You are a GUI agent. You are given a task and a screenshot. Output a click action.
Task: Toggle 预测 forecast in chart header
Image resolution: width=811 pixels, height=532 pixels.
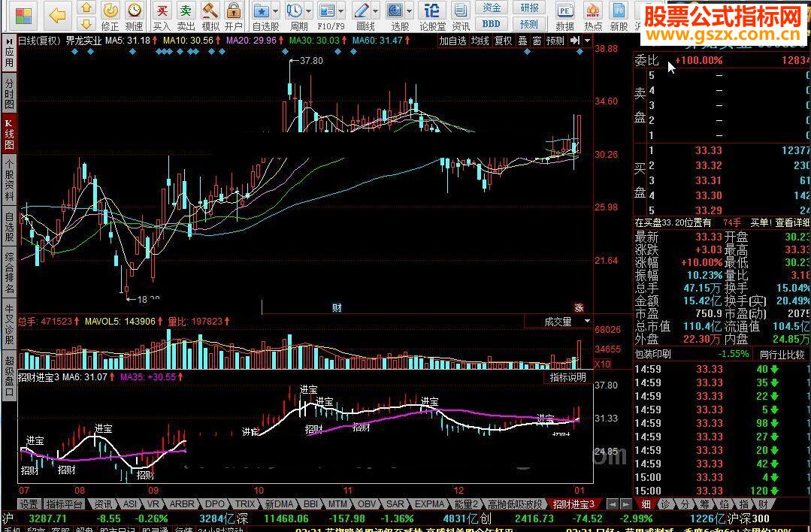pos(555,41)
